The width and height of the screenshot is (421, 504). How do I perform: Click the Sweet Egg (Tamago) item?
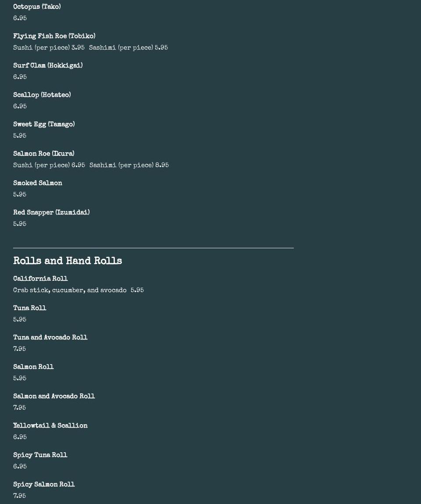[x=44, y=125]
